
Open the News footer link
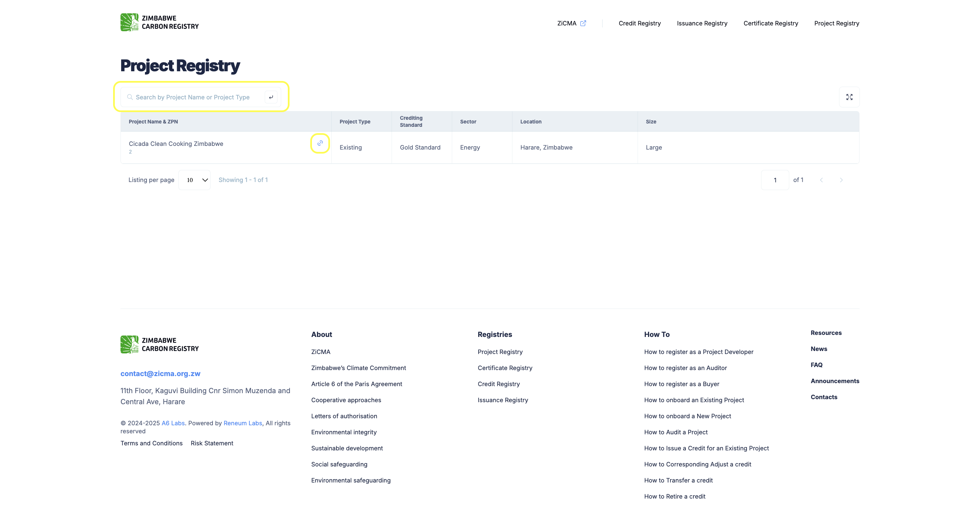tap(819, 349)
